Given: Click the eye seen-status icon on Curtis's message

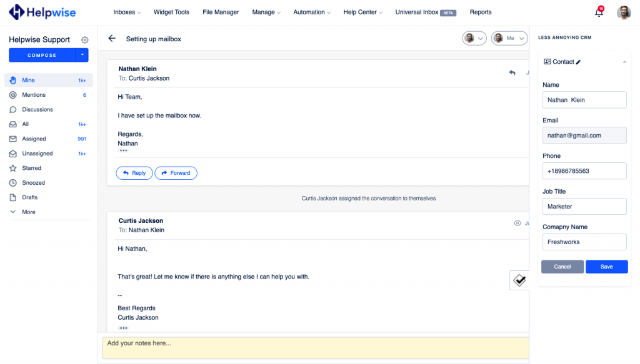Looking at the screenshot, I should tap(517, 223).
